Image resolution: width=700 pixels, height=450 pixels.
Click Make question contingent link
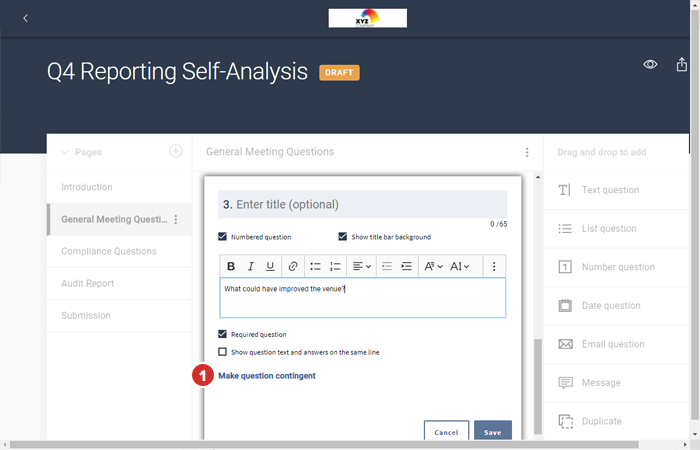tap(267, 376)
